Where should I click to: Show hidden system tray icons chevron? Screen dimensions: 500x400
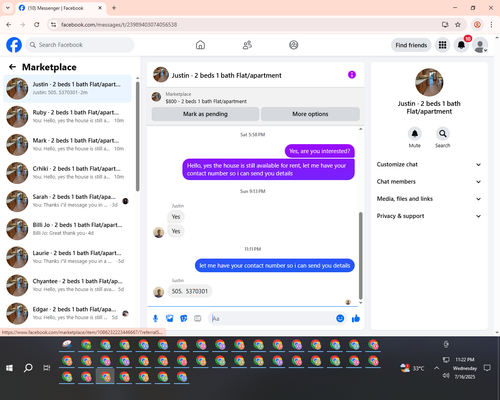coord(436,368)
